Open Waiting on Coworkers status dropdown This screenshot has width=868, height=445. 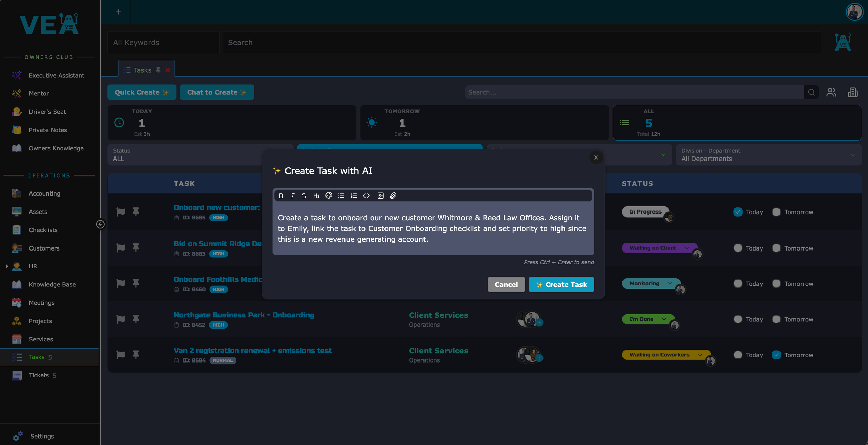[x=666, y=355]
